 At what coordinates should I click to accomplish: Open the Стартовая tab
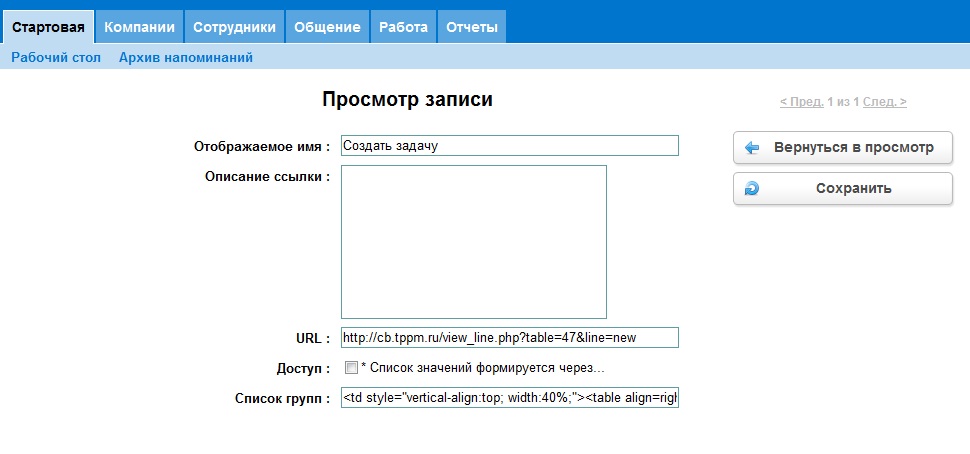point(48,27)
